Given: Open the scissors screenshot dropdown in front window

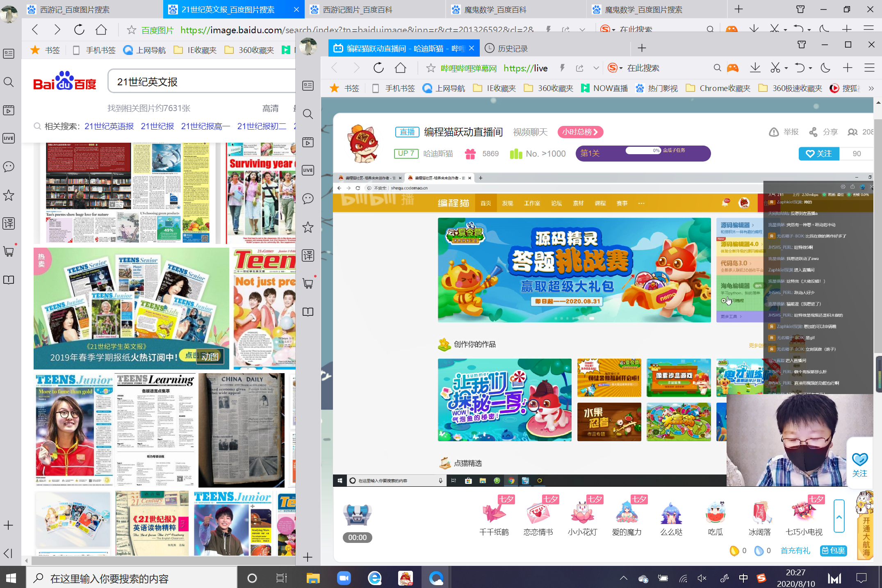Looking at the screenshot, I should tap(786, 68).
